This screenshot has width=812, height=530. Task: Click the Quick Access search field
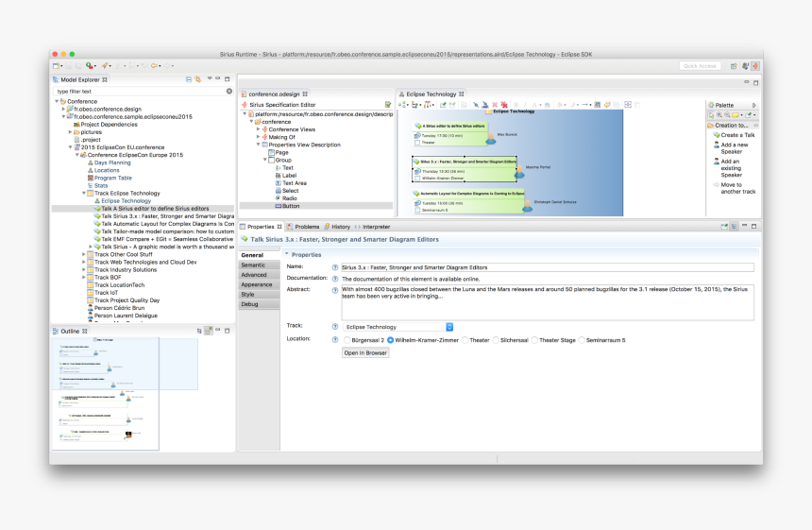coord(700,66)
